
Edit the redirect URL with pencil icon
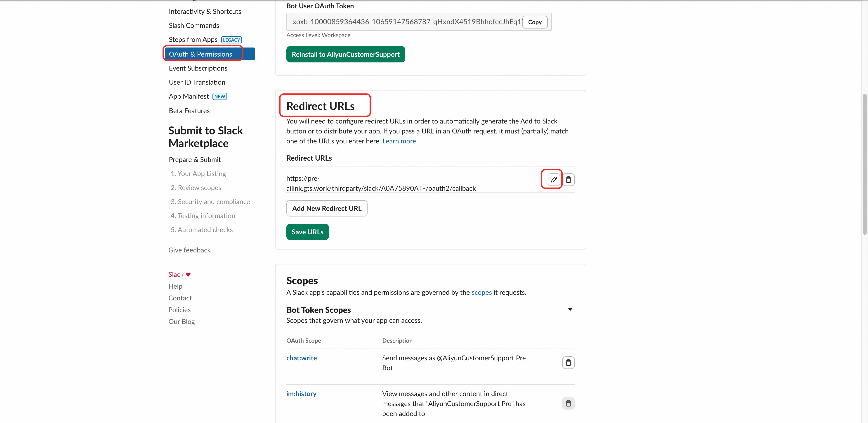coord(554,179)
